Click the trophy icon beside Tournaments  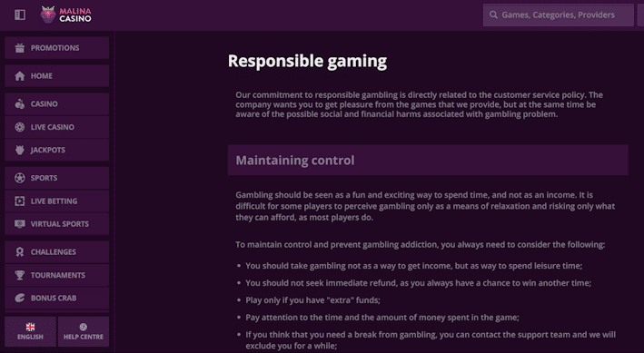(20, 275)
